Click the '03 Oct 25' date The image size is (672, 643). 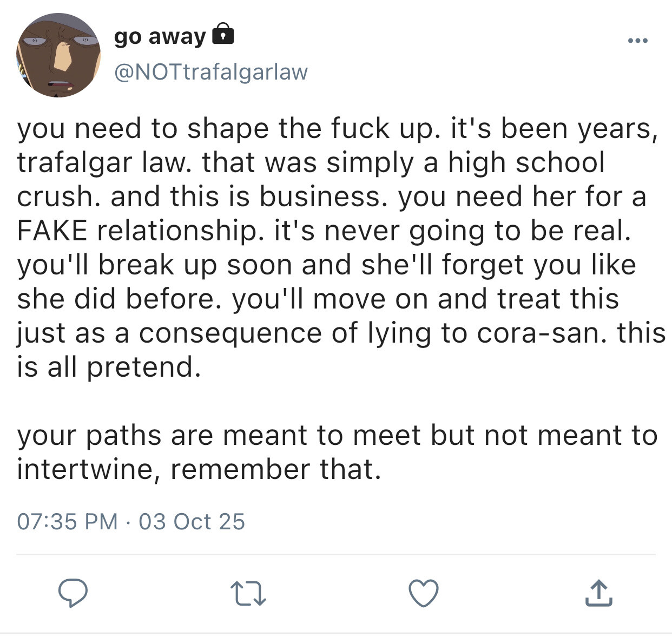192,522
